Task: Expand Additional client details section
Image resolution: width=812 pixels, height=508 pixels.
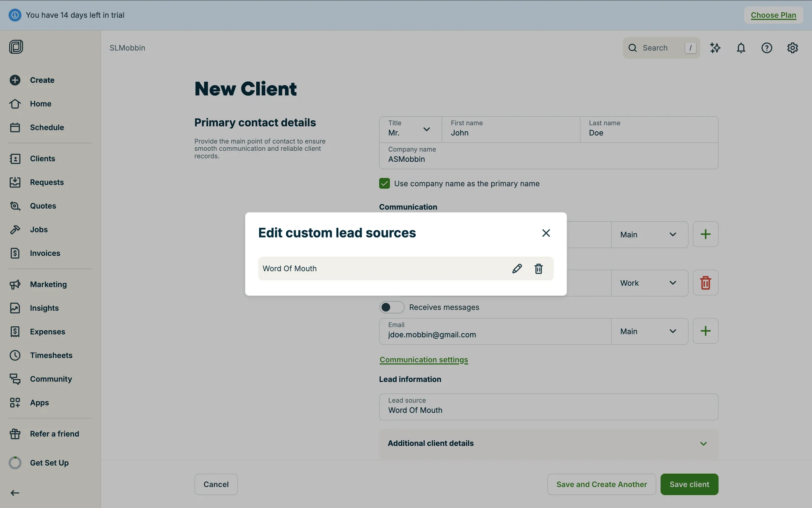Action: [549, 443]
